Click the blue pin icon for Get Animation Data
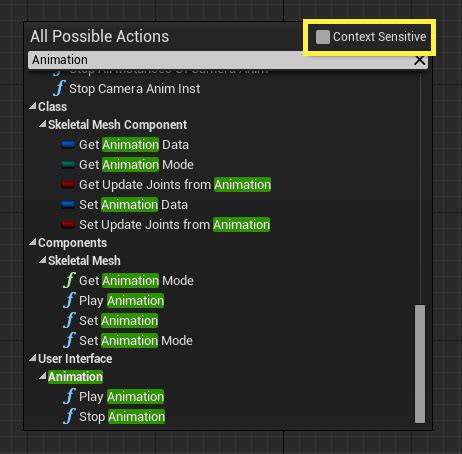 pyautogui.click(x=68, y=145)
